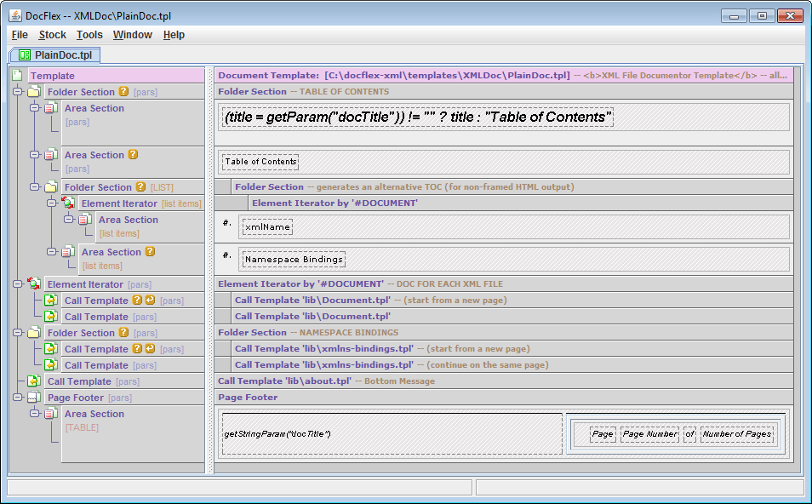Open the Stock menu
812x504 pixels.
52,35
